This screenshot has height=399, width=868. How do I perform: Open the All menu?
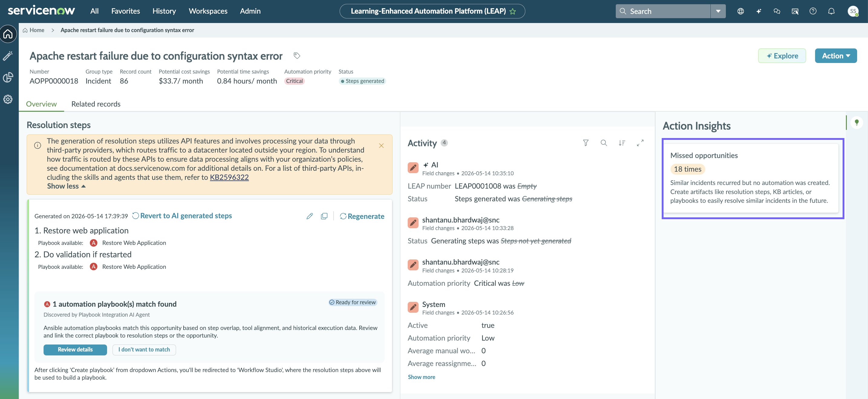[94, 11]
